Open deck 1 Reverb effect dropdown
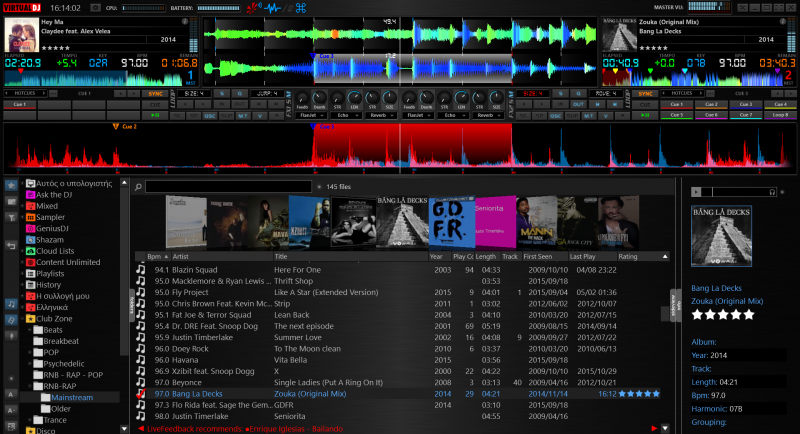This screenshot has height=434, width=800. point(381,116)
